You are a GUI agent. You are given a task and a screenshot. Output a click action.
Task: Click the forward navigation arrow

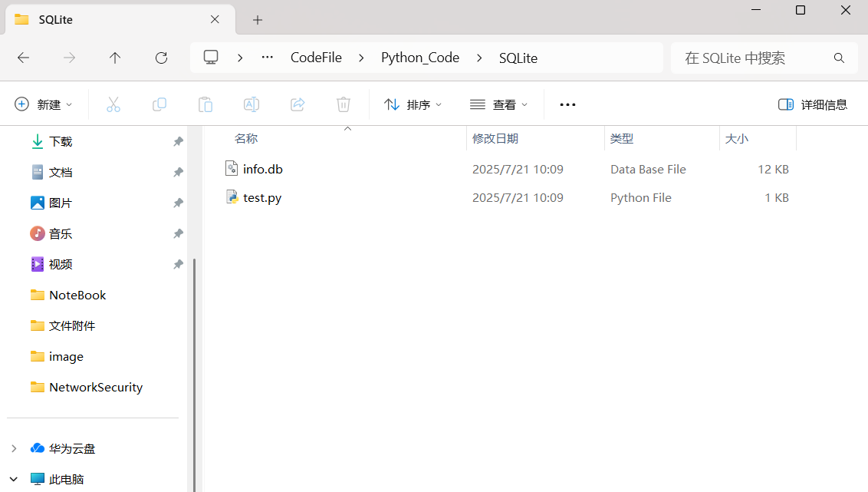69,58
